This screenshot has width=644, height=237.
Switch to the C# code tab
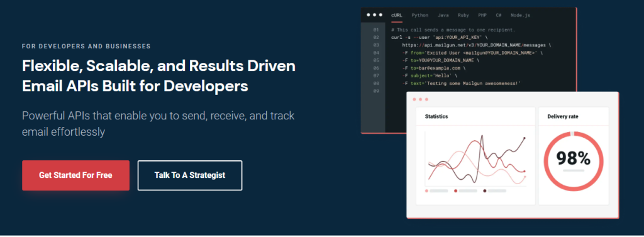[499, 15]
